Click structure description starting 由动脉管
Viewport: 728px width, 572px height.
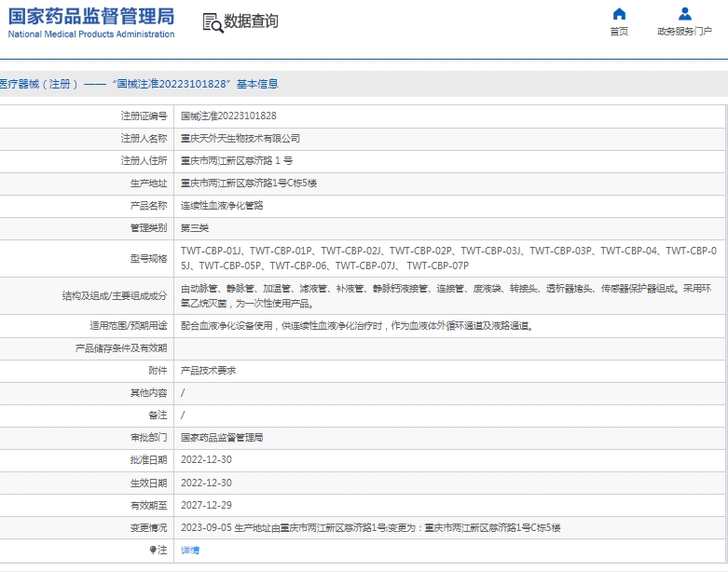coord(446,296)
